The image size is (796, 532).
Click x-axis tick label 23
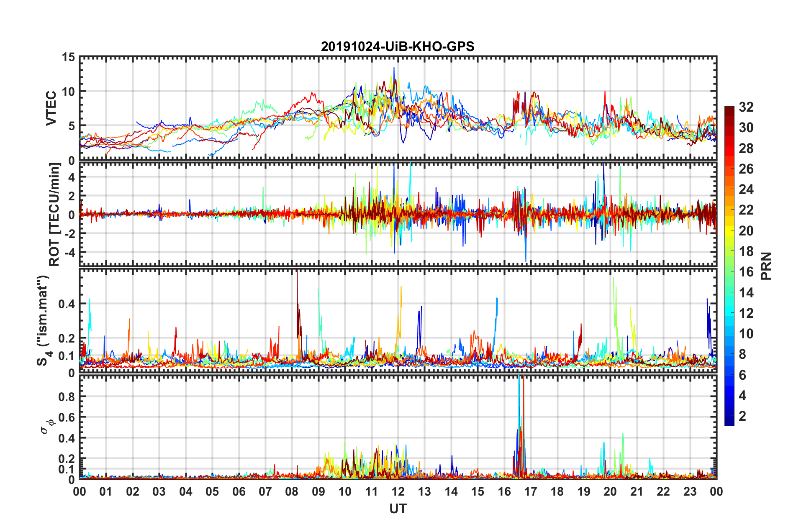(x=690, y=491)
